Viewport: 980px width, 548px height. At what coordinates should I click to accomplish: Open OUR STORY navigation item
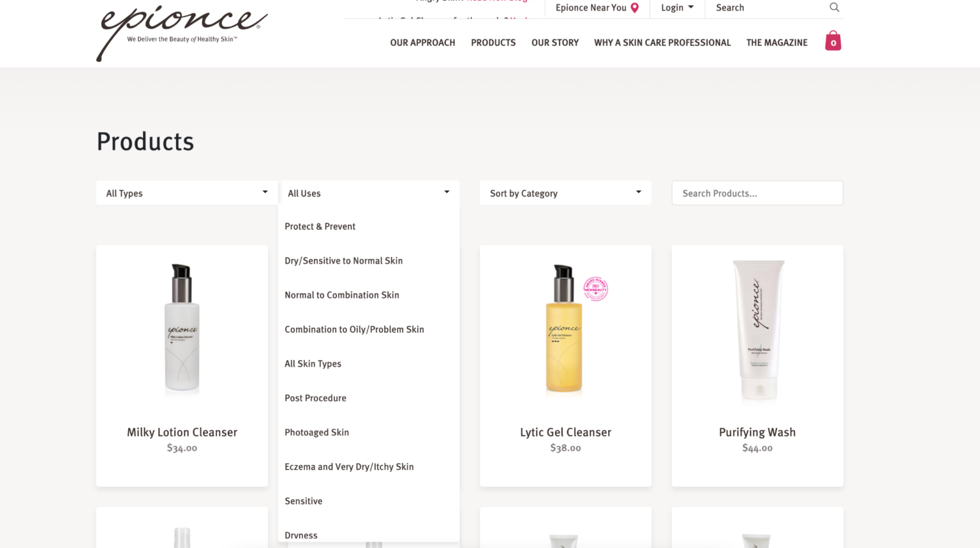pos(554,42)
